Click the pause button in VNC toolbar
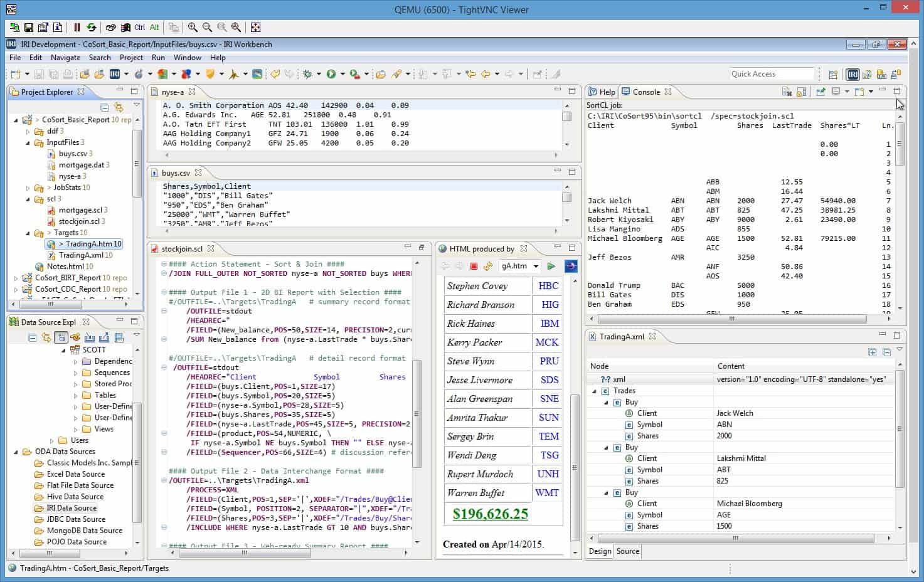Viewport: 924px width, 582px height. pos(77,28)
